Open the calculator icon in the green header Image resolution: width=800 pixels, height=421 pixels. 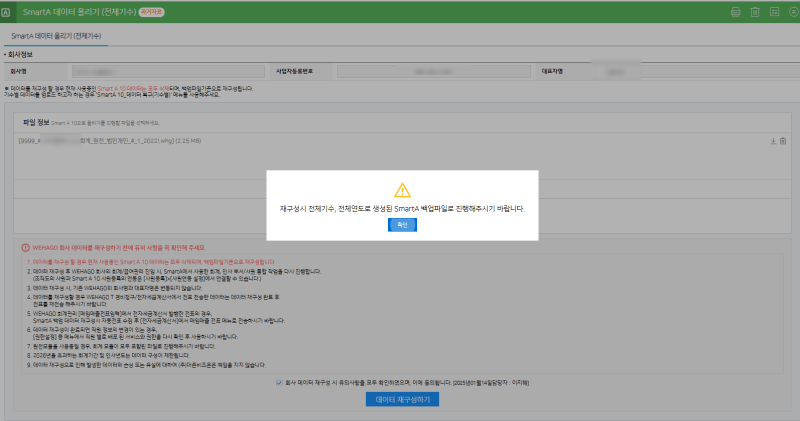[x=774, y=12]
